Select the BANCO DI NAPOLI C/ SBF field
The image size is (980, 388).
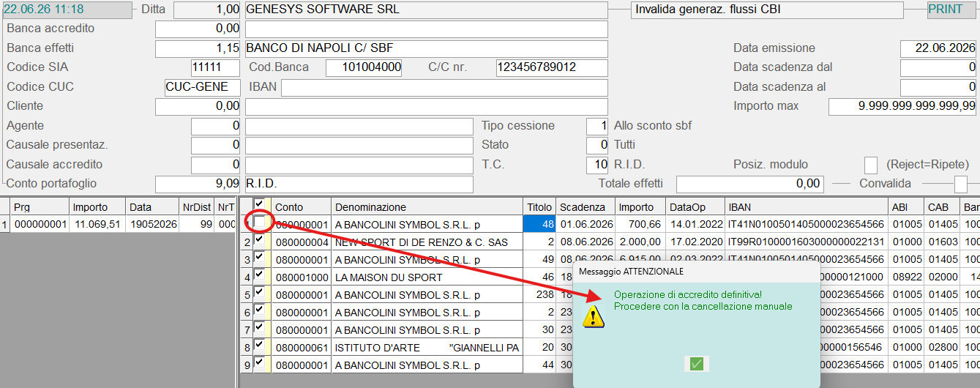(427, 48)
